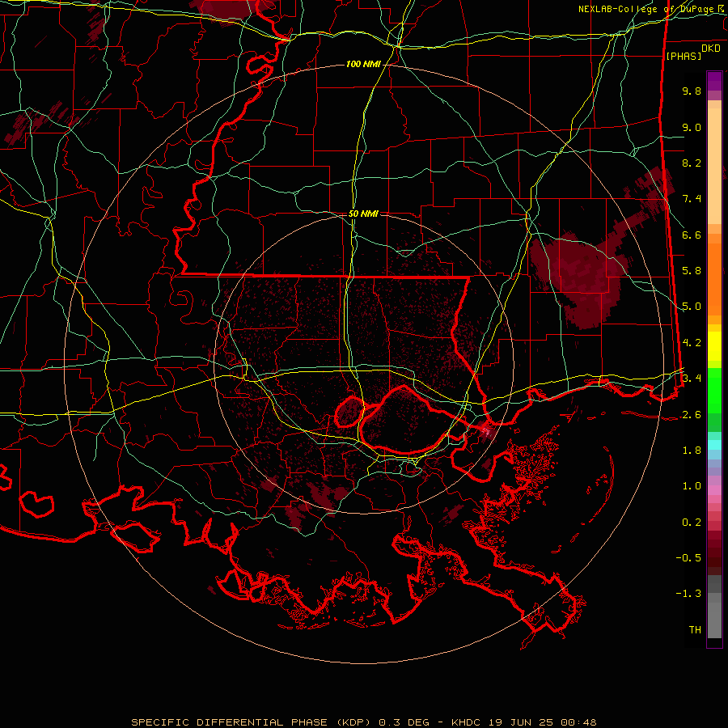Click the 1.0 color scale label

(x=692, y=486)
